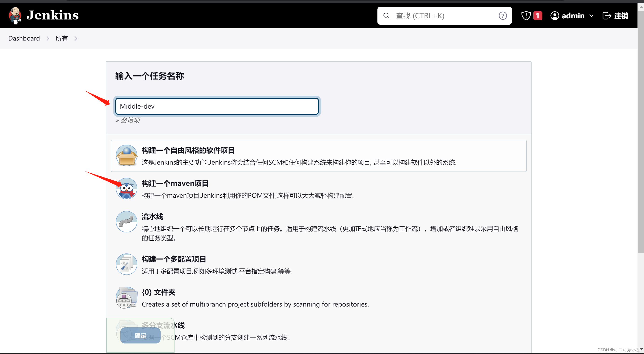Open the 所有 breadcrumb view

(62, 38)
